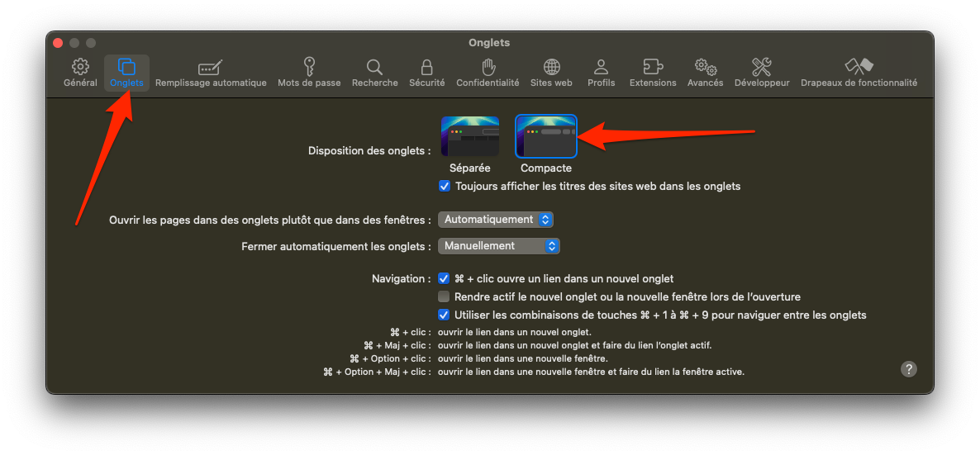Click the Disposition des onglets label

(370, 151)
